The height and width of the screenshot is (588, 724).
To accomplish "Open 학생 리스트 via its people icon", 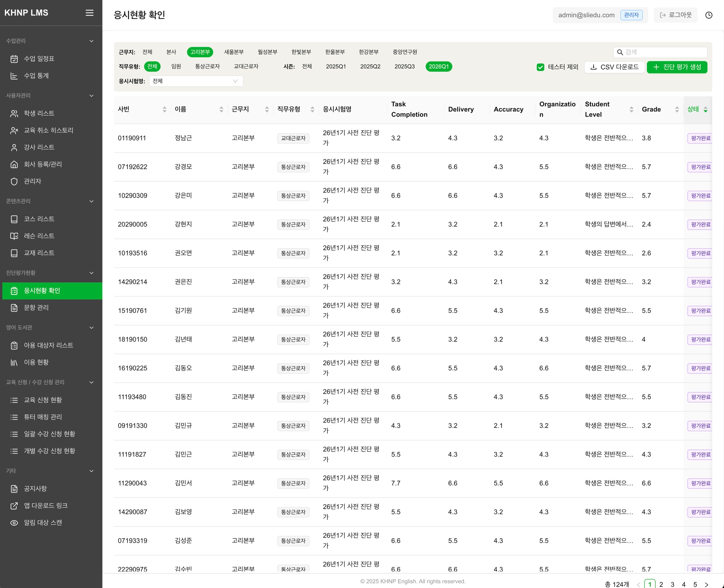I will tap(14, 113).
